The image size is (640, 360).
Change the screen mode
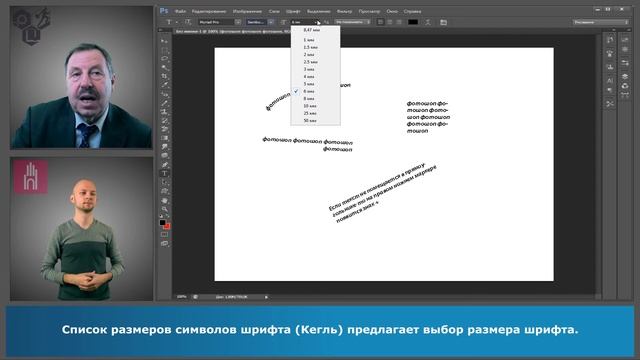pyautogui.click(x=164, y=244)
